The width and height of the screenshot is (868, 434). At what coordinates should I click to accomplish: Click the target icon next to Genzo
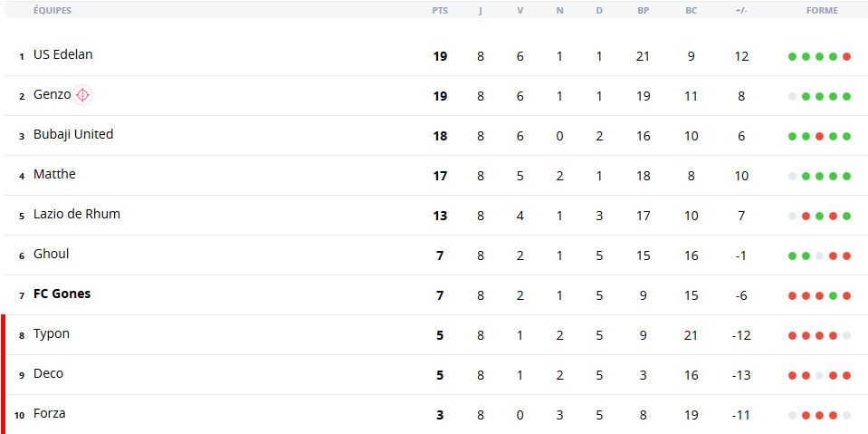tap(82, 95)
